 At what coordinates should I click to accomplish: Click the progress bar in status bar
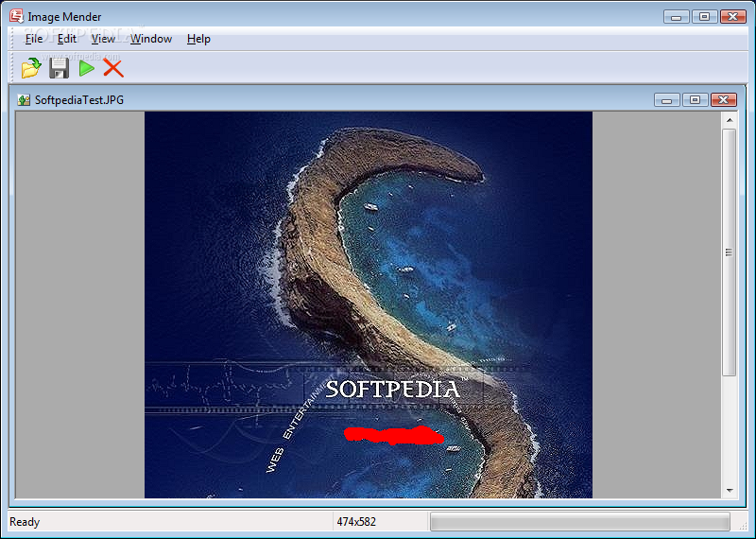(x=580, y=522)
